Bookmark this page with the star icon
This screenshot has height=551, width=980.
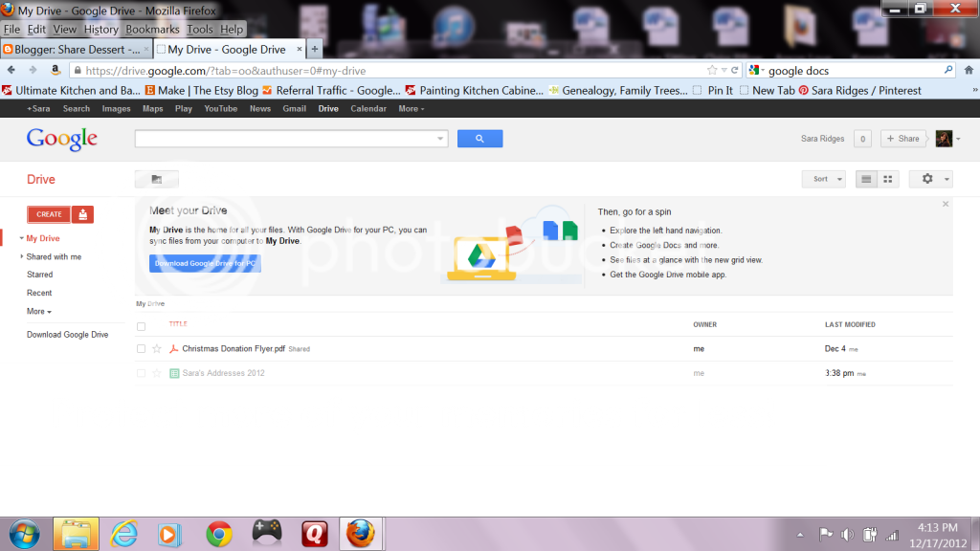712,70
